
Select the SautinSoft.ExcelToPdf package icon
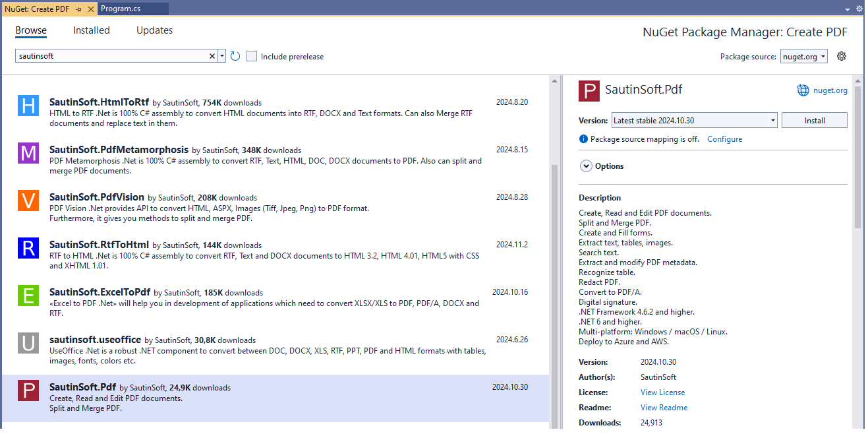pos(28,296)
